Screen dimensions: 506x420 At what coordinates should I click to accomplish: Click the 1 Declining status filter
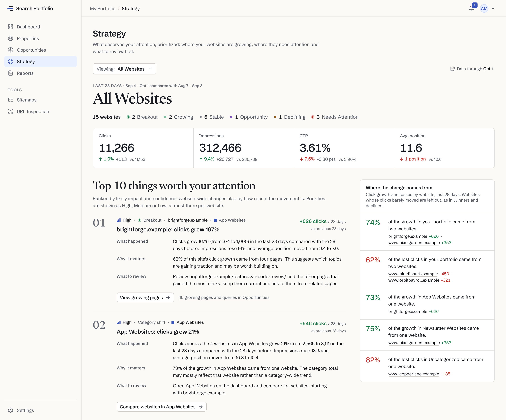(290, 117)
